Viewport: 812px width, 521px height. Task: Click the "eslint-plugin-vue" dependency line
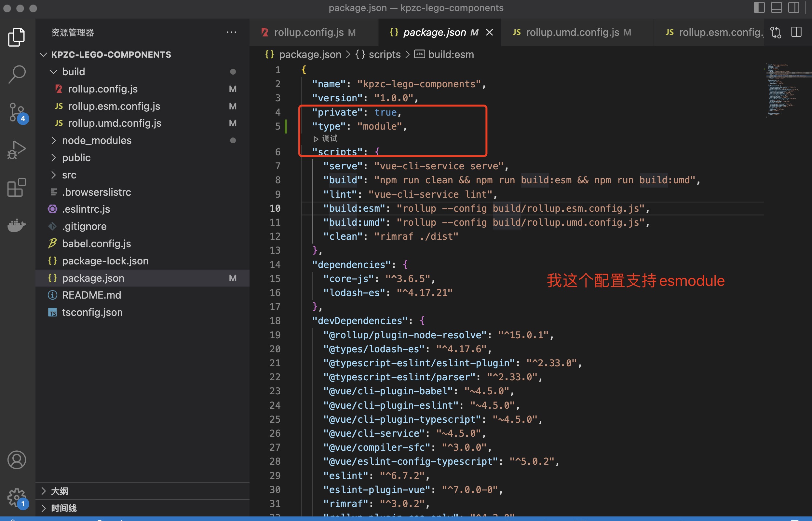413,490
